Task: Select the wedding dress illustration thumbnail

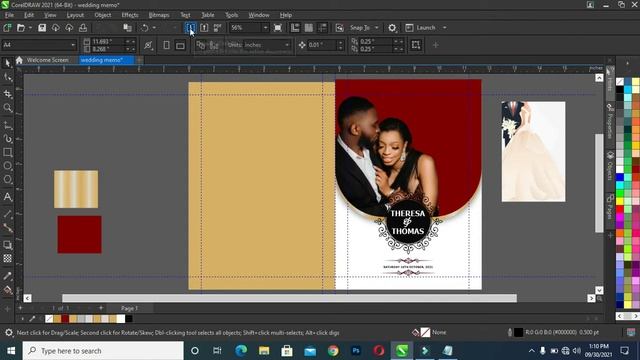Action: coord(533,151)
